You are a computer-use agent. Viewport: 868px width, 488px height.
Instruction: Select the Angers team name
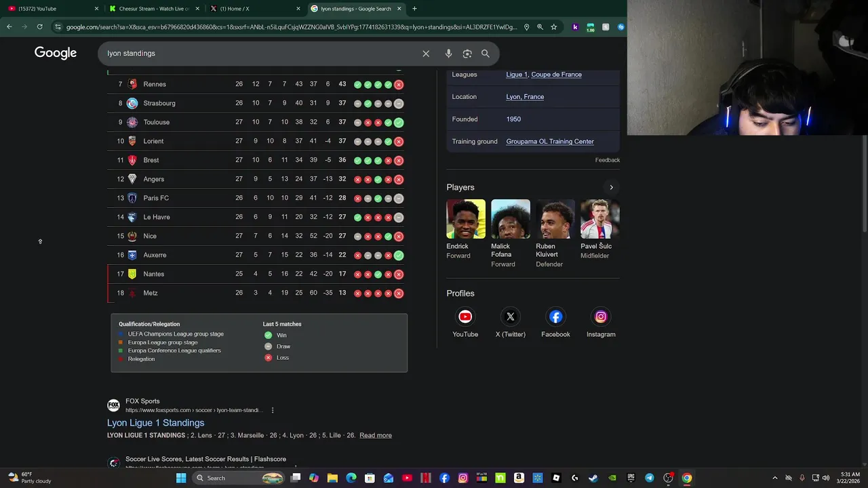154,179
